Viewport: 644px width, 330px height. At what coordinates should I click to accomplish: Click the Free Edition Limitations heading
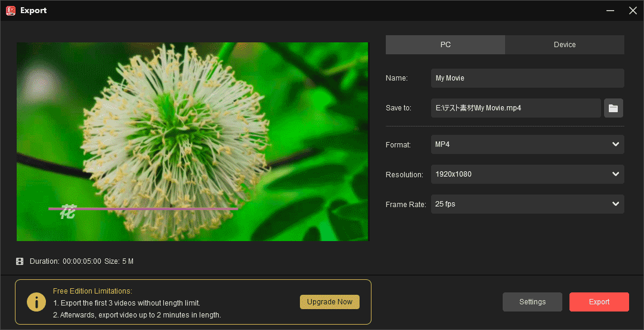92,291
